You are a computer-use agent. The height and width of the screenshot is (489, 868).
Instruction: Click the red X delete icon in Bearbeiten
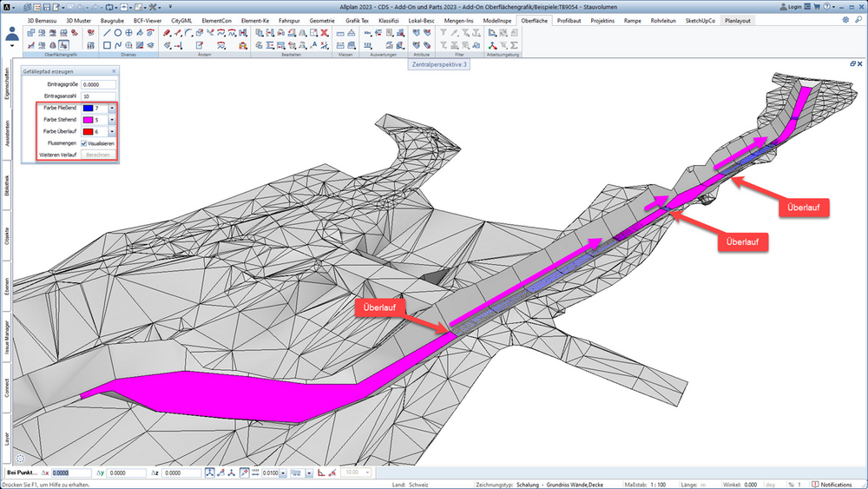pyautogui.click(x=325, y=33)
